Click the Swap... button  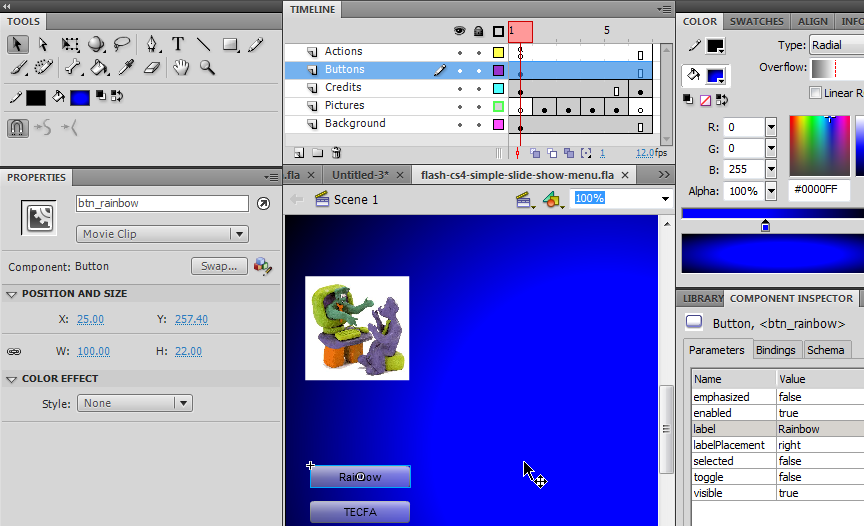click(218, 266)
